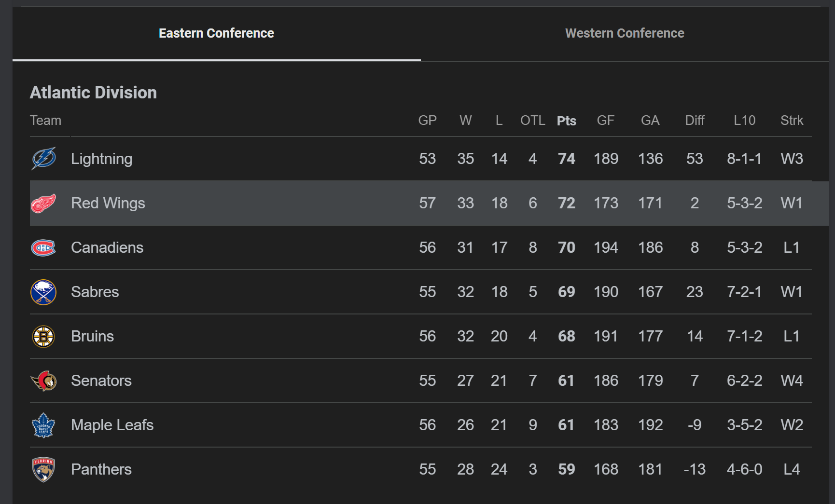Click the Red Wings team logo

43,204
